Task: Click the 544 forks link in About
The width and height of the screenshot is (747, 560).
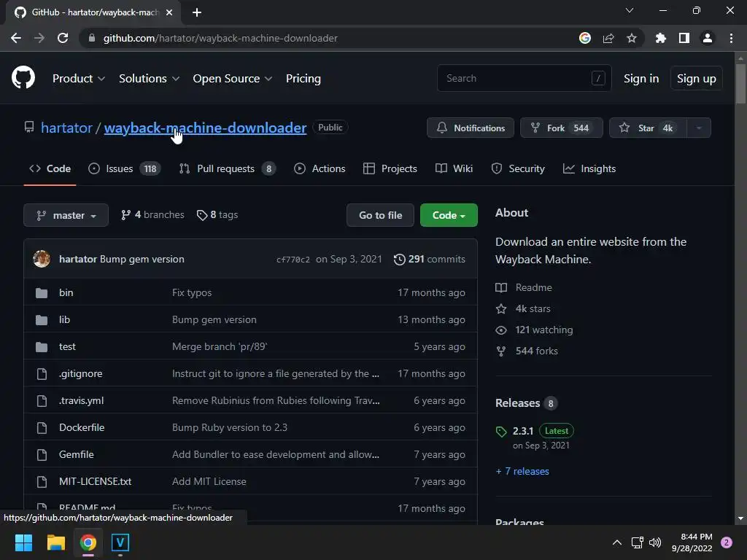Action: pyautogui.click(x=527, y=351)
